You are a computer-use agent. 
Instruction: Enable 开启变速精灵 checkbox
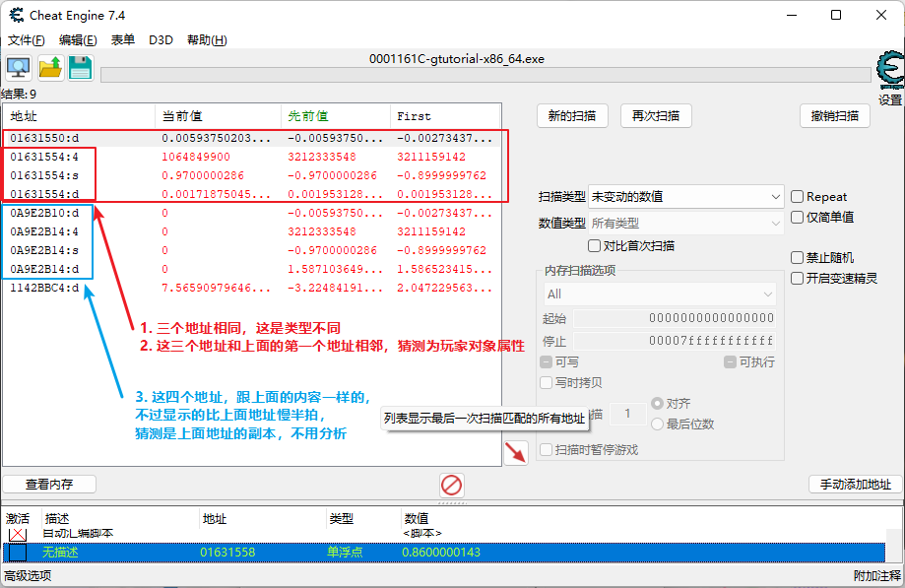(x=797, y=278)
